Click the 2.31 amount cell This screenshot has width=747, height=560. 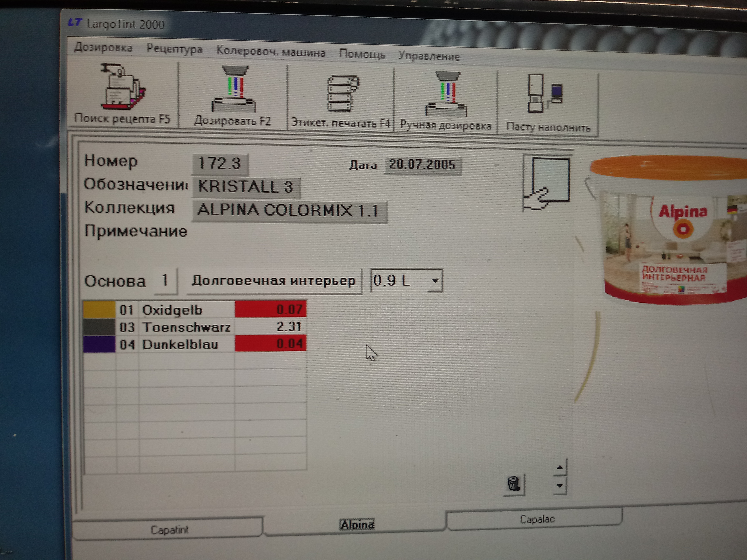[270, 326]
